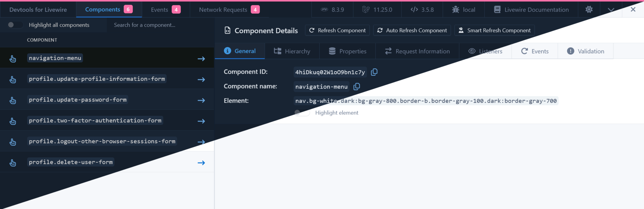This screenshot has height=209, width=644.
Task: Click the Component ID value 4hiDkuq02W1oO9bn1c7y
Action: tap(330, 72)
